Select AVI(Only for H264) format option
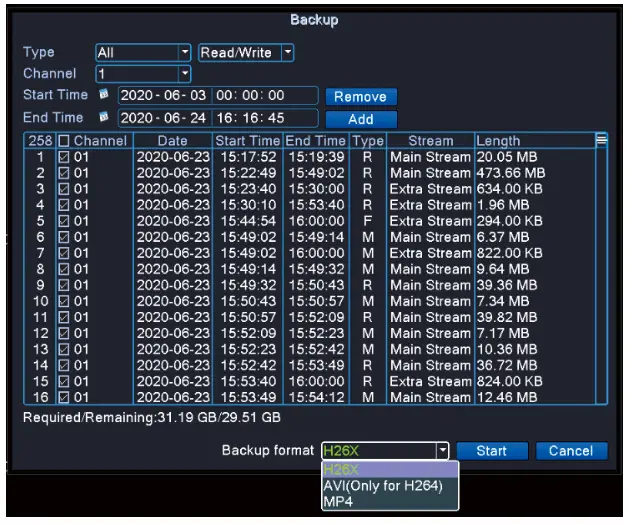The height and width of the screenshot is (524, 630). click(390, 486)
